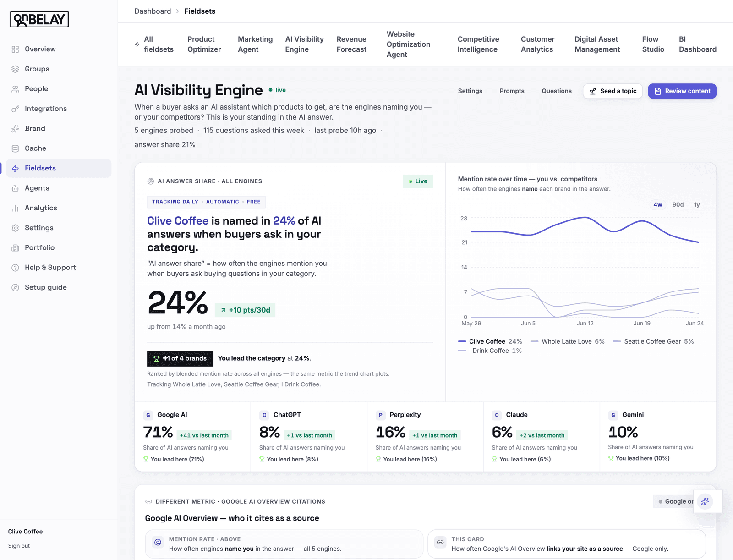Viewport: 733px width, 560px height.
Task: Switch to Customer Analytics tab
Action: [x=537, y=44]
